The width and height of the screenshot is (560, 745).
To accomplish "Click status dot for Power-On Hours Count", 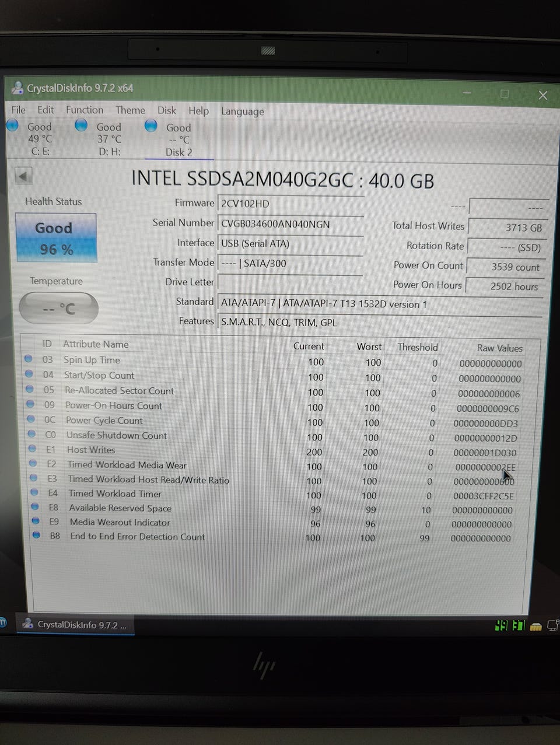I will (x=30, y=404).
